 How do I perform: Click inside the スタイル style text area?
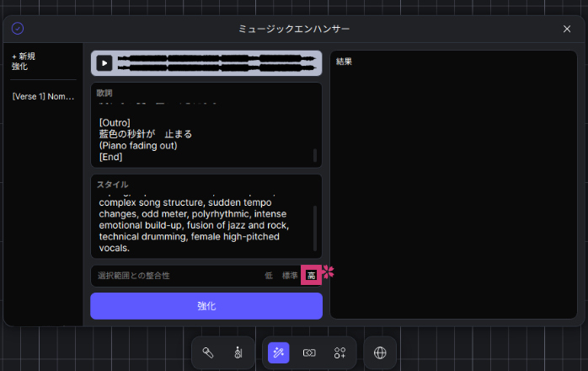tap(202, 225)
